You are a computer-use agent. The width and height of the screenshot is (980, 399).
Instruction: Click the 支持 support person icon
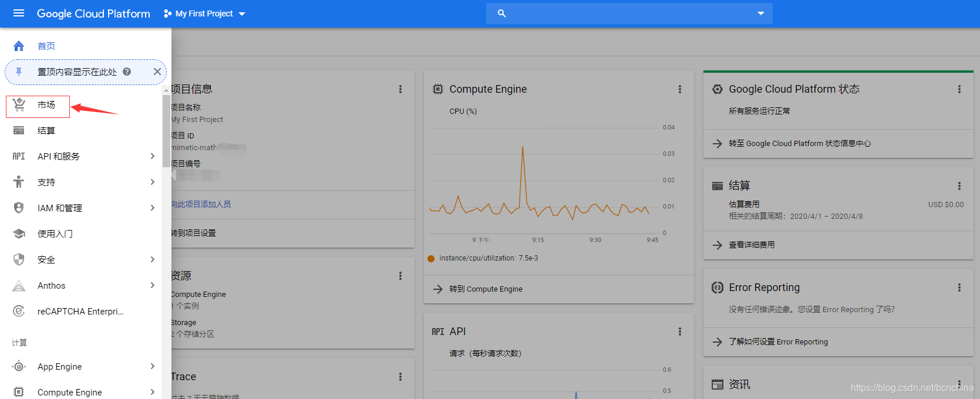19,182
